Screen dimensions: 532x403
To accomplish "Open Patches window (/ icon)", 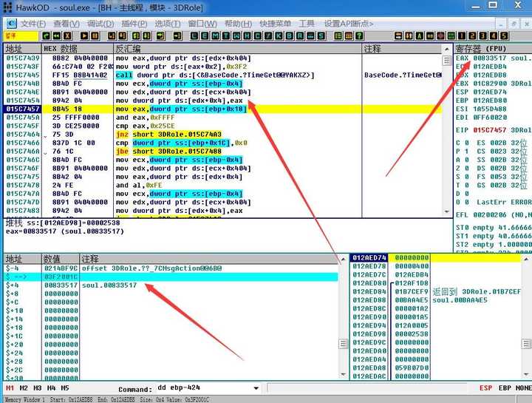I will tap(267, 36).
